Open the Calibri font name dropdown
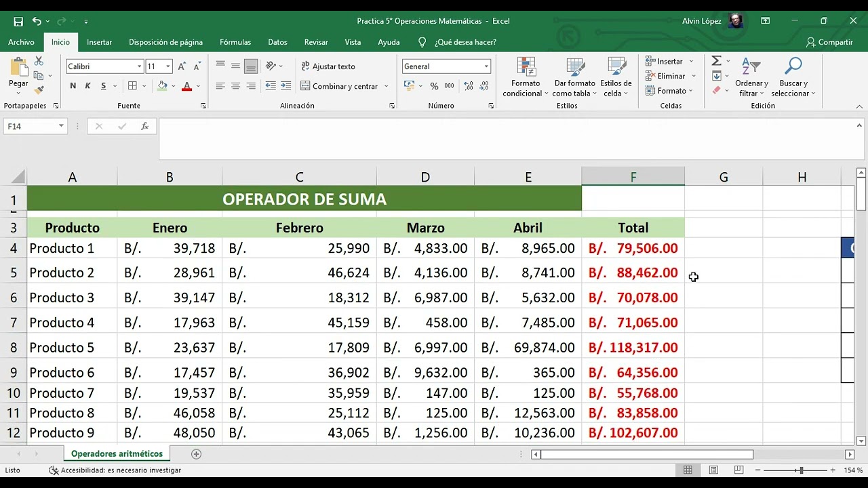Screen dimensions: 868x488 point(139,66)
